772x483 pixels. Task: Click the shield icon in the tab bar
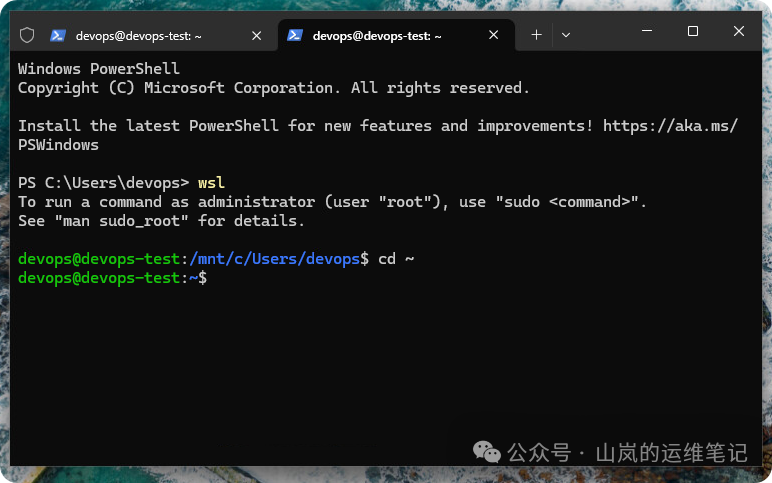click(x=27, y=35)
